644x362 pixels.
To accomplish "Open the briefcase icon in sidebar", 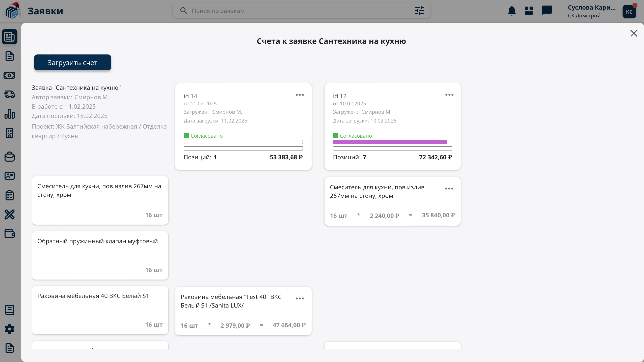I will (x=10, y=157).
